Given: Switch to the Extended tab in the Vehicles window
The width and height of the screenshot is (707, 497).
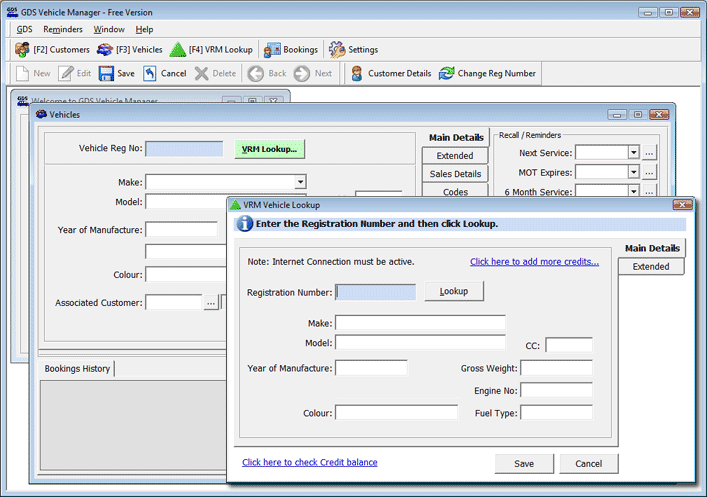Looking at the screenshot, I should (455, 156).
